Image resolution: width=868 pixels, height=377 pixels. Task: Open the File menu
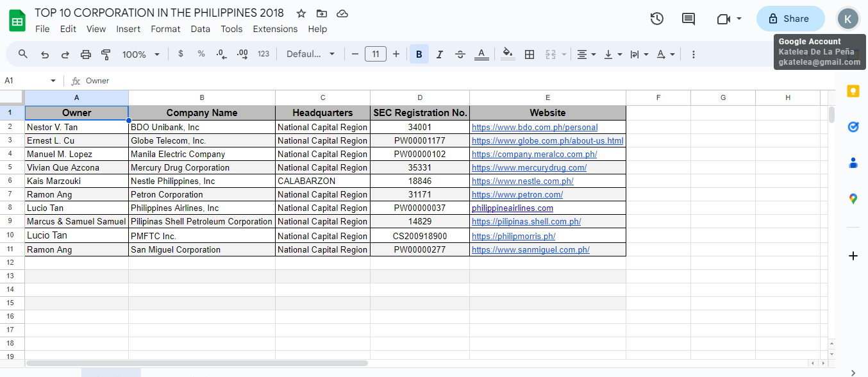pyautogui.click(x=42, y=29)
